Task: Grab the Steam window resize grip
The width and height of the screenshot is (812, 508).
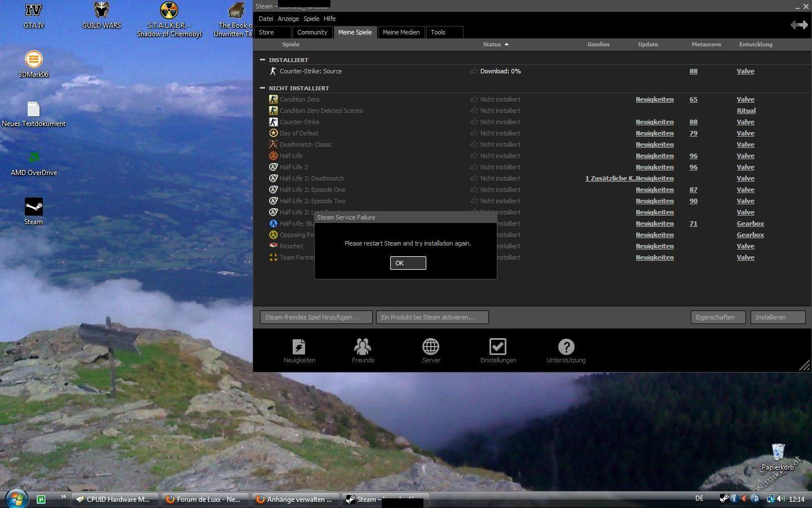Action: 805,366
